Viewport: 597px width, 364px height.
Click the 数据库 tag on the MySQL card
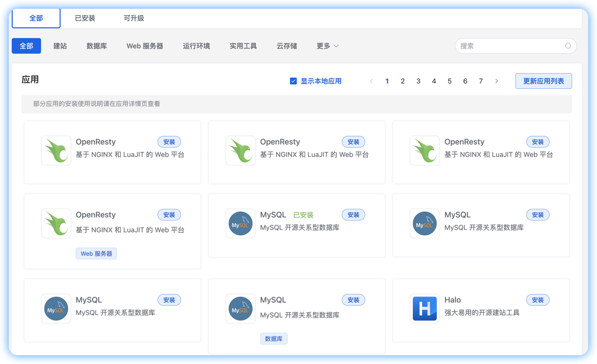274,339
